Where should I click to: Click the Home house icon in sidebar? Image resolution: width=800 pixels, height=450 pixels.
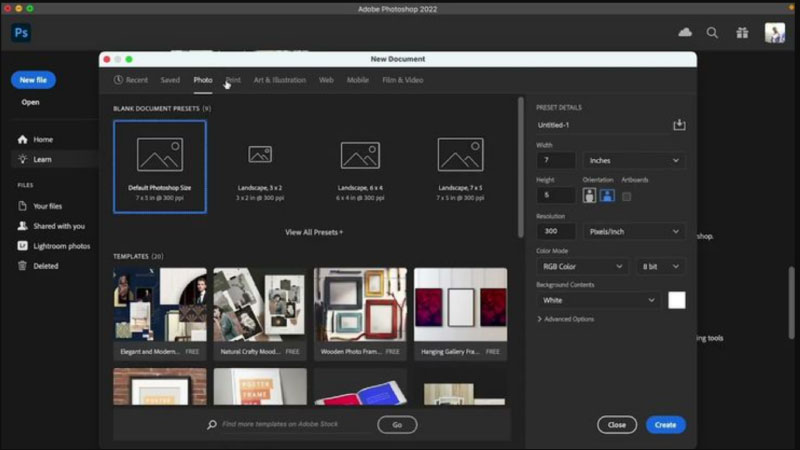click(22, 139)
